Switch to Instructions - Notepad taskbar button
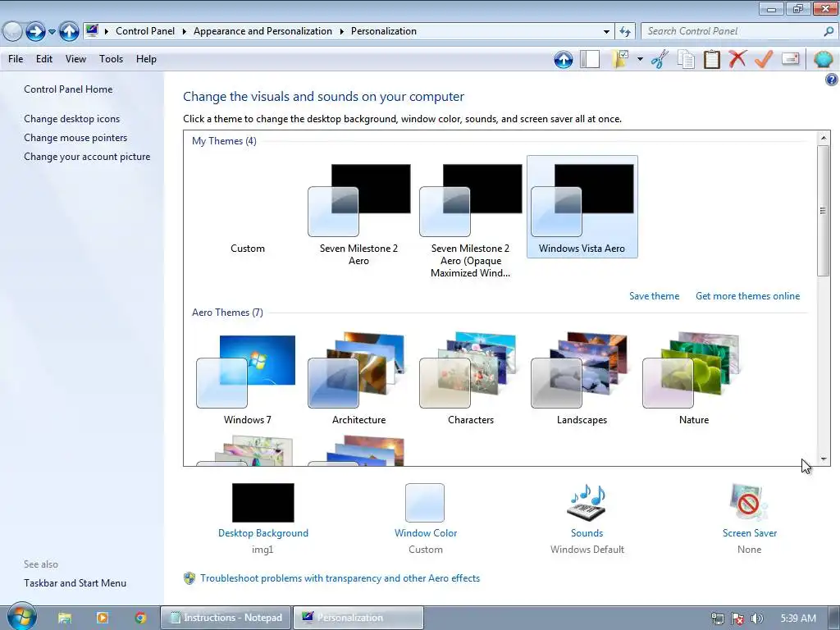This screenshot has height=630, width=840. point(226,618)
